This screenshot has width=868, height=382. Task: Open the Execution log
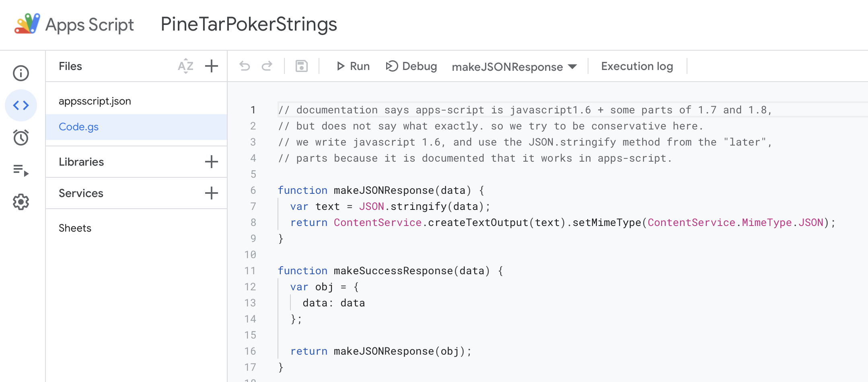pyautogui.click(x=637, y=66)
